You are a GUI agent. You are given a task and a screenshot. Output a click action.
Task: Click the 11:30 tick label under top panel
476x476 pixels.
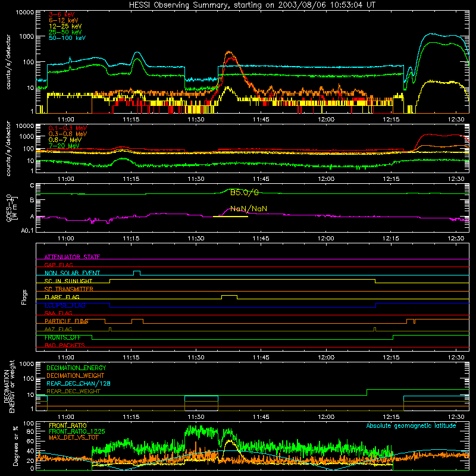[196, 120]
